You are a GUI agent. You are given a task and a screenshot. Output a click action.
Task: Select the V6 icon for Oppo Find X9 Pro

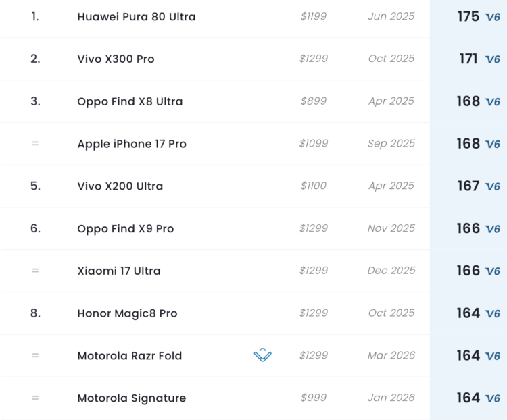click(x=493, y=230)
